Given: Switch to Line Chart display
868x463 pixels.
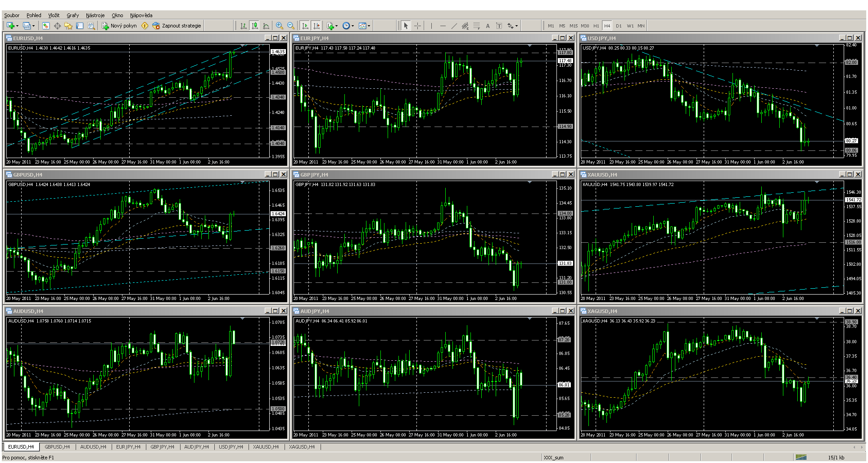Looking at the screenshot, I should tap(266, 26).
